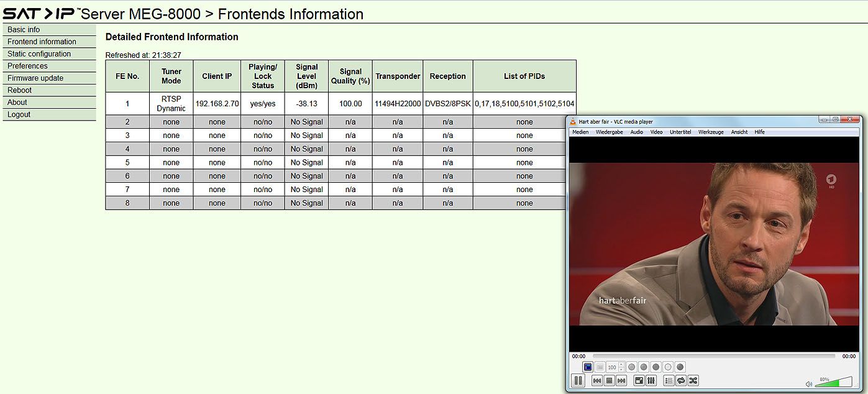Click the VLC seek progress bar
Screen dimensions: 868x394
click(x=714, y=356)
